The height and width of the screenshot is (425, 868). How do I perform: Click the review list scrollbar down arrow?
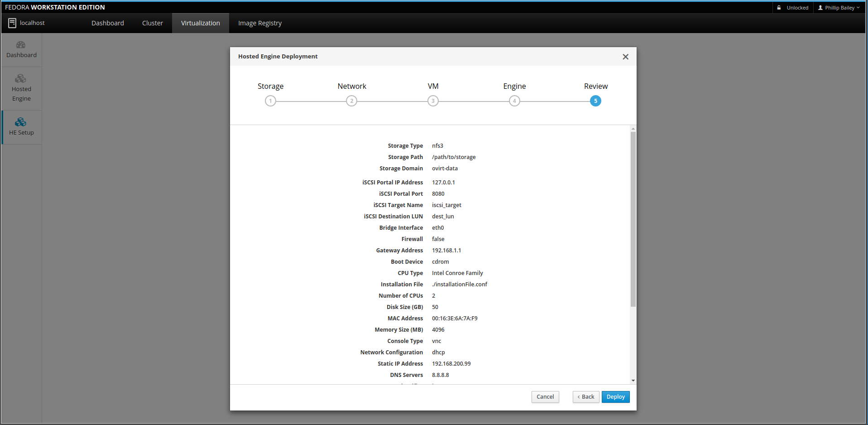click(x=633, y=381)
